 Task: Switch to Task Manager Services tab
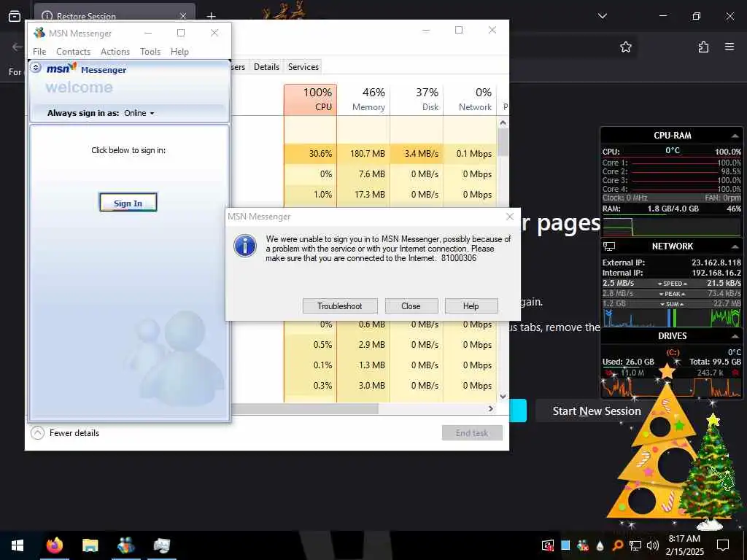pos(303,66)
